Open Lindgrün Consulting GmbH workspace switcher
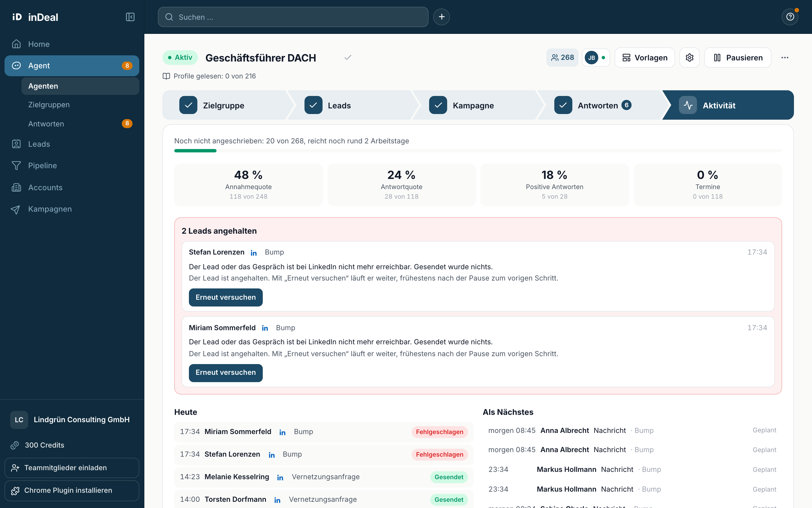The width and height of the screenshot is (812, 508). point(72,420)
